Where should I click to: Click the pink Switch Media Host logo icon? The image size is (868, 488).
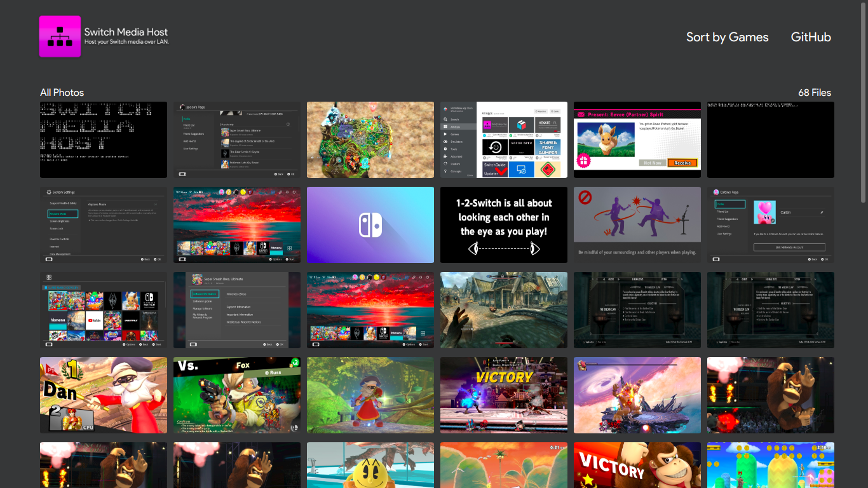click(x=60, y=36)
